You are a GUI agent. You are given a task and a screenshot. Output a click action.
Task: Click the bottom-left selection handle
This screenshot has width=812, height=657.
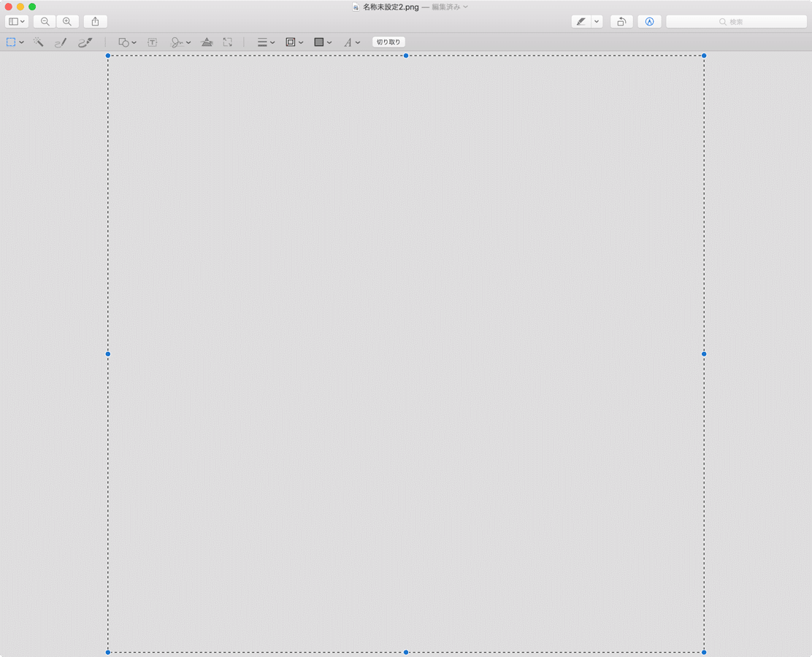(x=108, y=653)
